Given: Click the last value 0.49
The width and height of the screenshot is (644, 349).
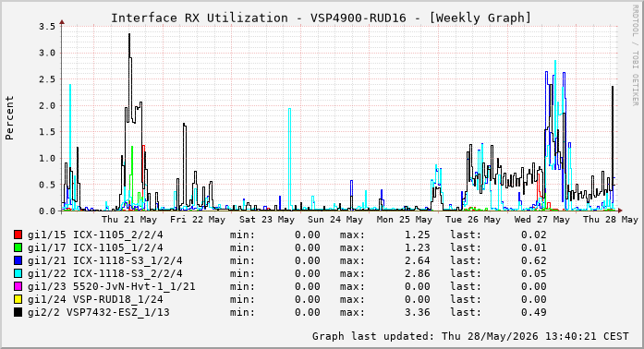Looking at the screenshot, I should [x=534, y=312].
